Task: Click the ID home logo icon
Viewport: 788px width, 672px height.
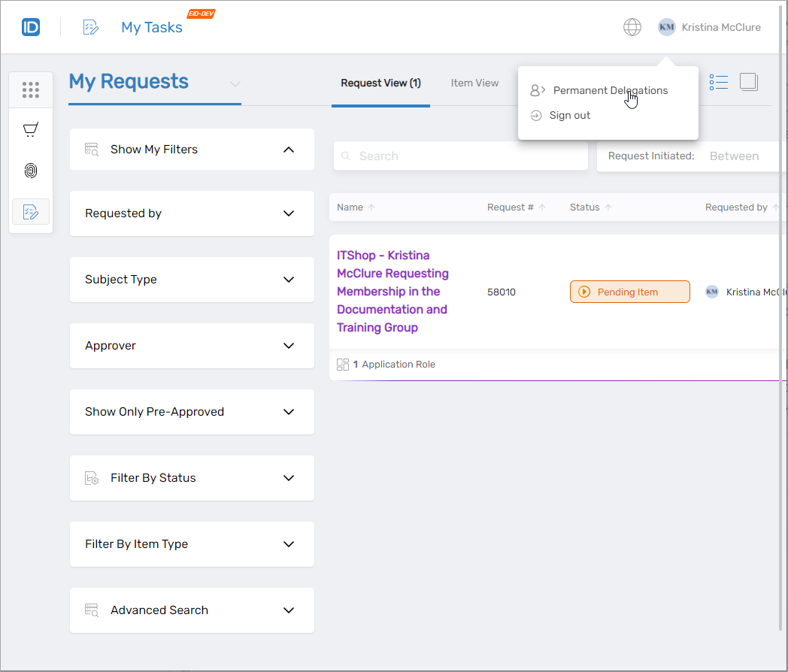Action: click(31, 27)
